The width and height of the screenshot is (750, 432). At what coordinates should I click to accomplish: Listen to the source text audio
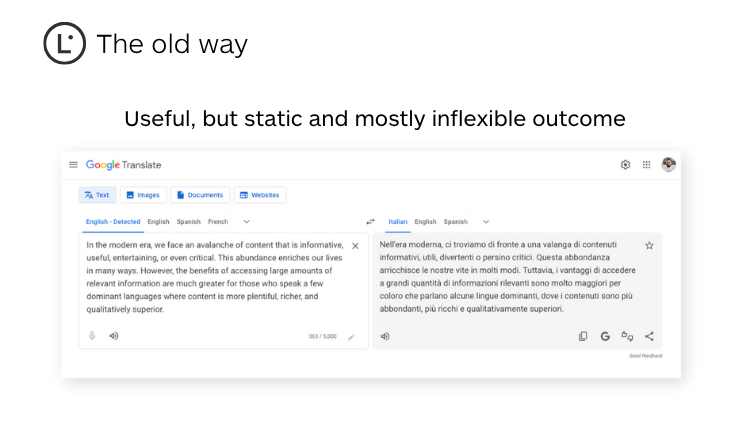point(114,336)
